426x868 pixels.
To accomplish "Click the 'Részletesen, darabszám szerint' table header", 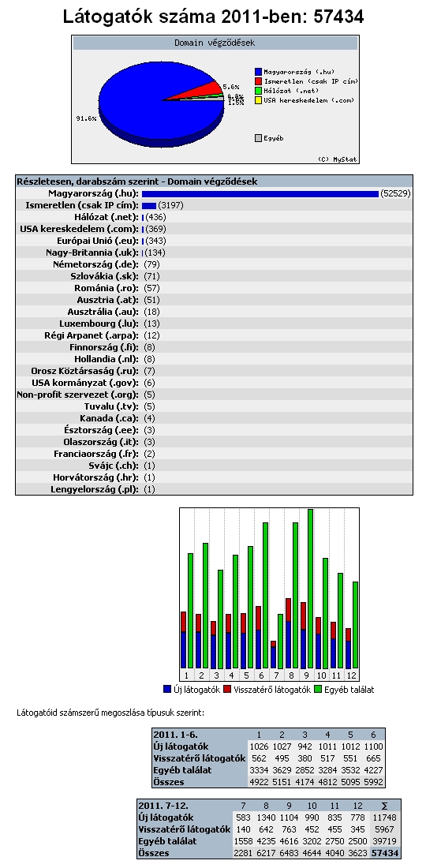I will pyautogui.click(x=137, y=181).
